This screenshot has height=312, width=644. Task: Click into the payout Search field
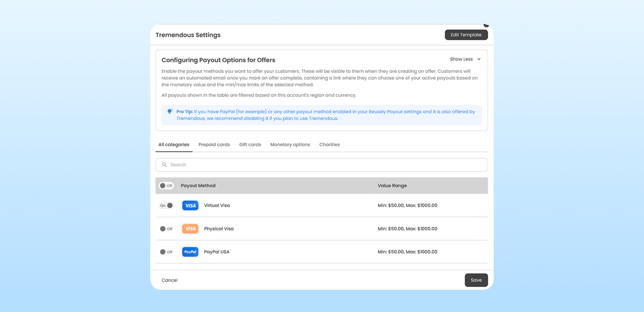pos(325,165)
